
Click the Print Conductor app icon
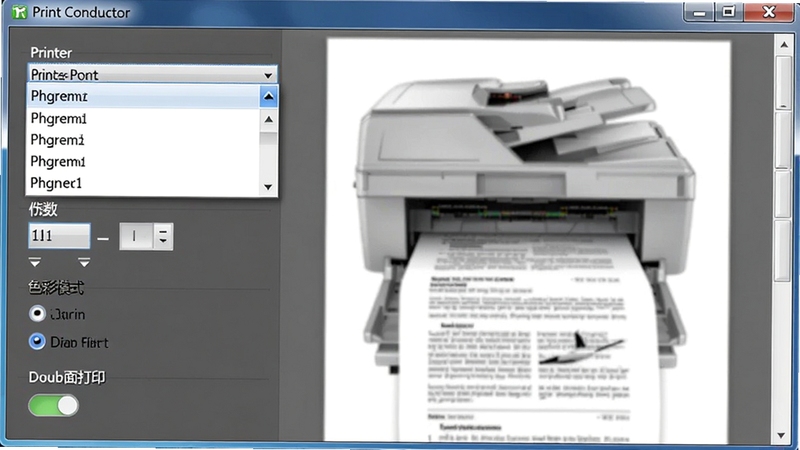(x=19, y=12)
